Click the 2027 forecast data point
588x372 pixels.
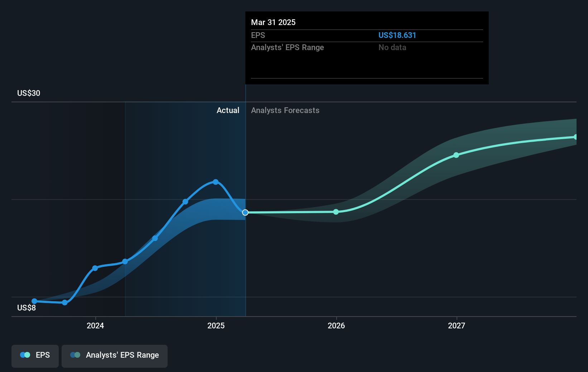(456, 155)
